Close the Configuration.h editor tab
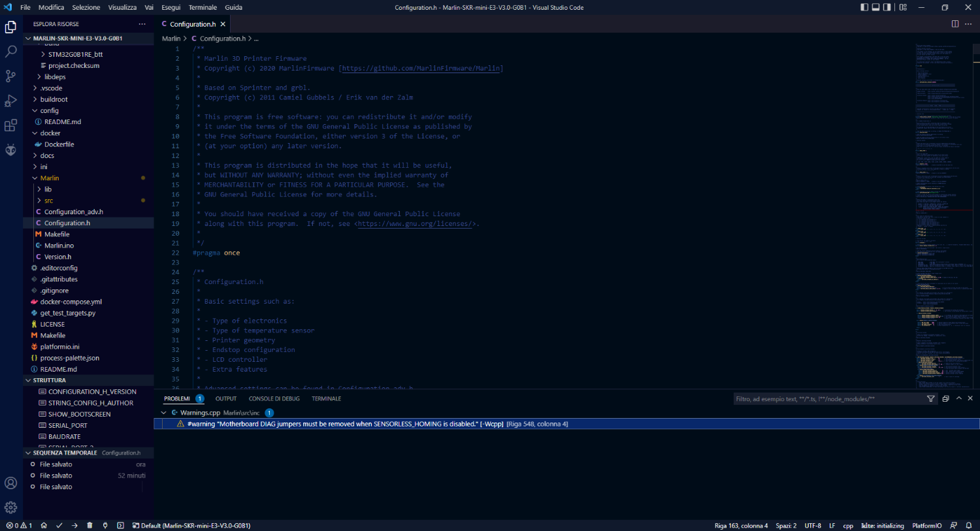The image size is (980, 531). coord(223,24)
